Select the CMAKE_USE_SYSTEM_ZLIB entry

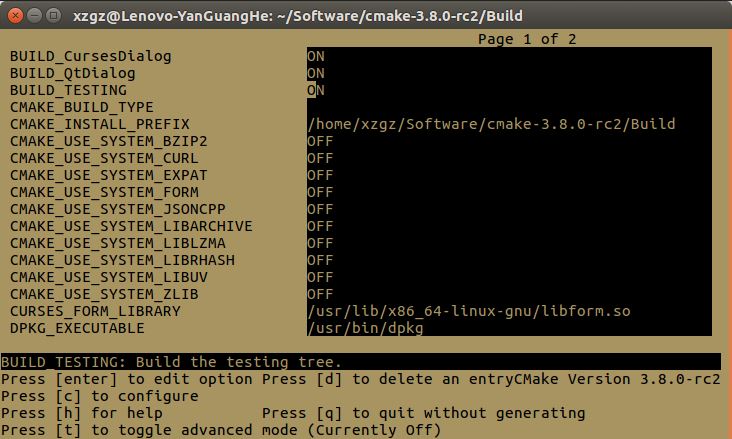[104, 294]
